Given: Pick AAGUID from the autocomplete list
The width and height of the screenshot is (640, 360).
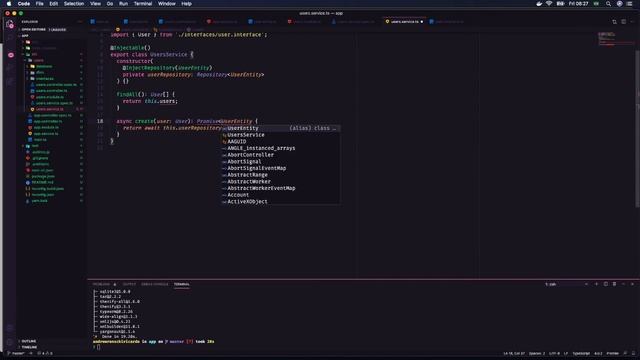Looking at the screenshot, I should [x=281, y=142].
